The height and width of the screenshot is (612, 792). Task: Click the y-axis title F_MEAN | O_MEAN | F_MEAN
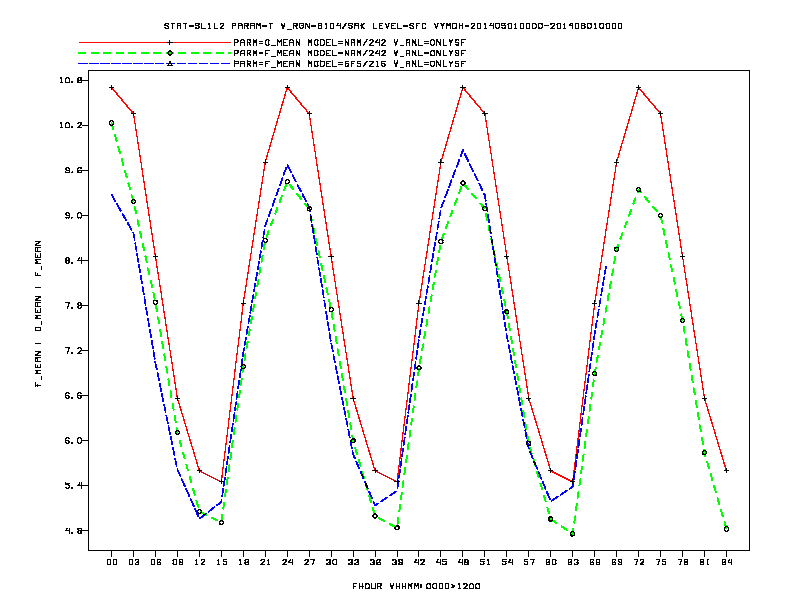[38, 314]
